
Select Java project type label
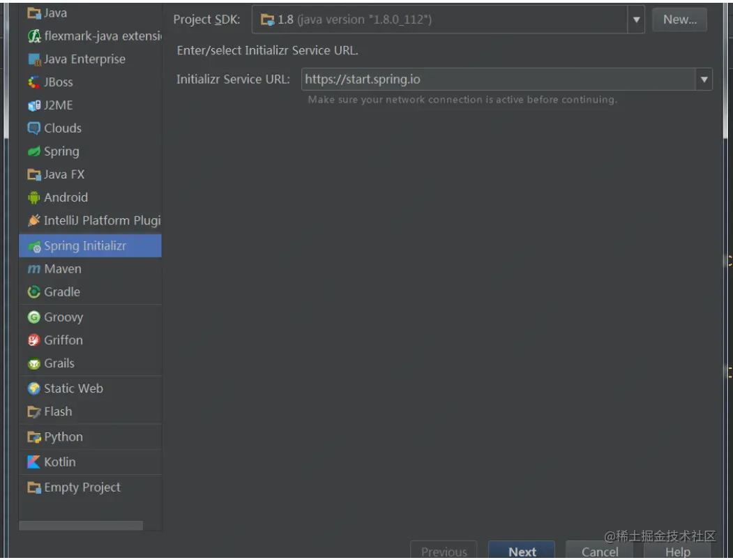point(55,13)
